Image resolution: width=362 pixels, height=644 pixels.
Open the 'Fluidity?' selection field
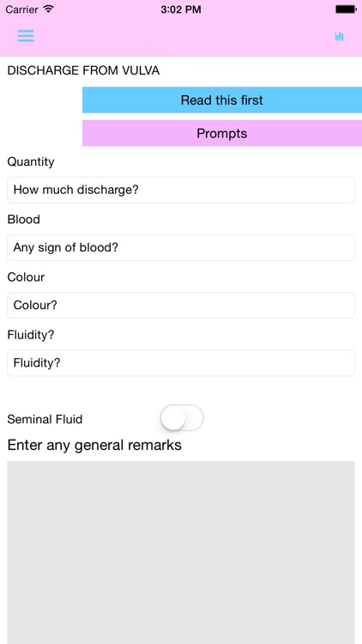[181, 362]
